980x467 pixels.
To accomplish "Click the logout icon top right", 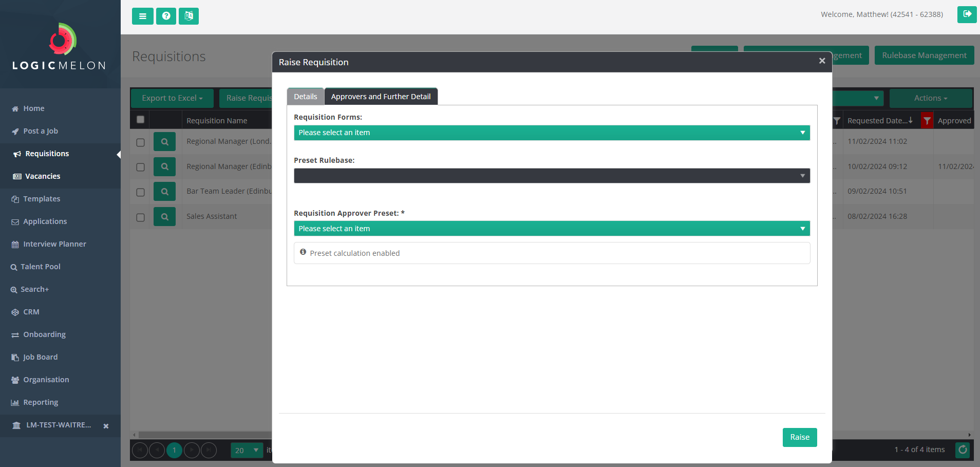I will (967, 14).
